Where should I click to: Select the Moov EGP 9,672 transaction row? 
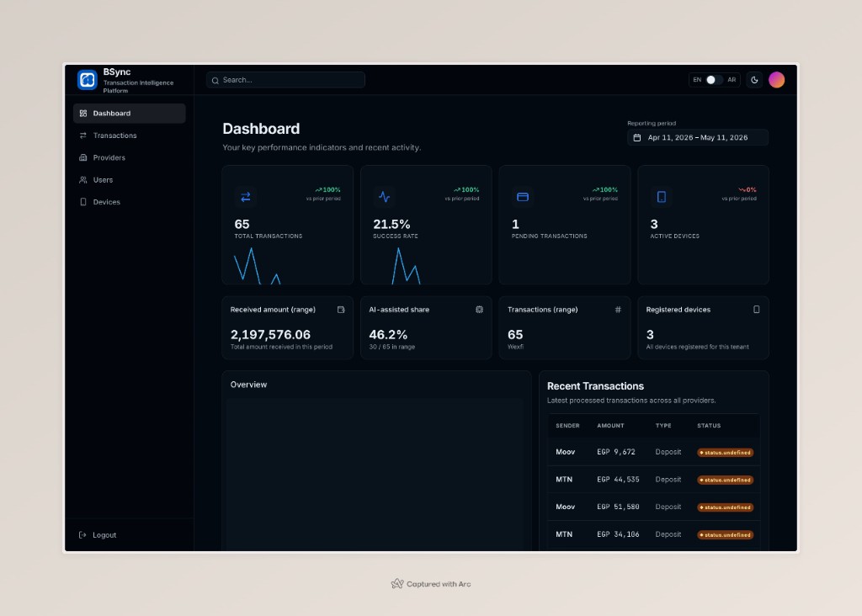click(x=653, y=452)
